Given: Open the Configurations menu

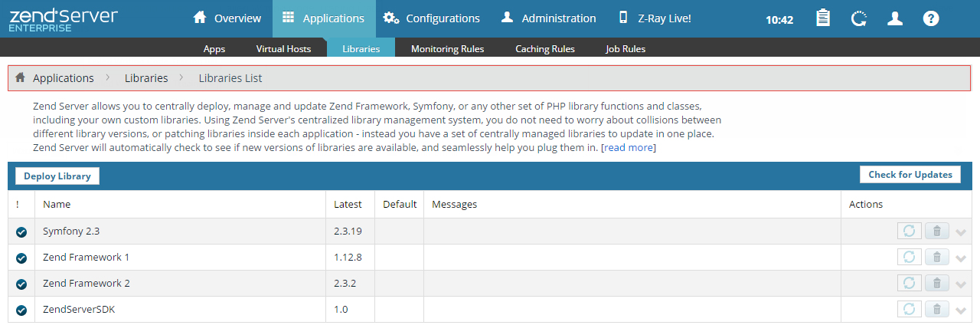Looking at the screenshot, I should coord(432,18).
